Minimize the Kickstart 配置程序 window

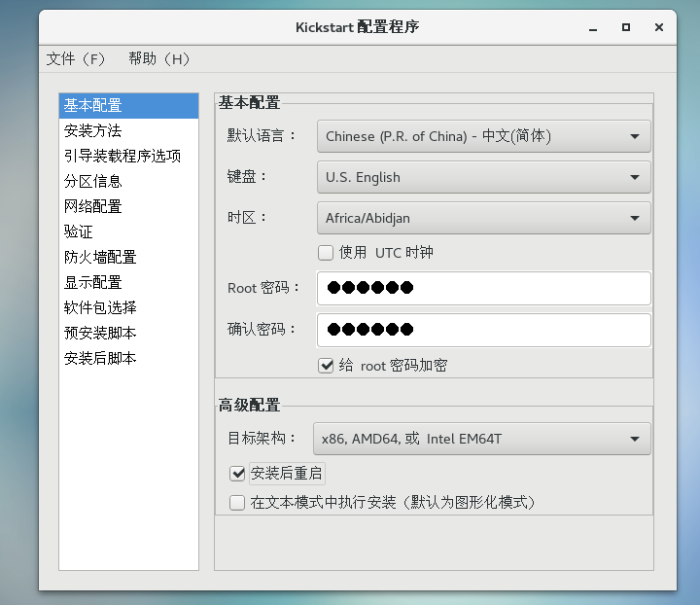pyautogui.click(x=593, y=27)
